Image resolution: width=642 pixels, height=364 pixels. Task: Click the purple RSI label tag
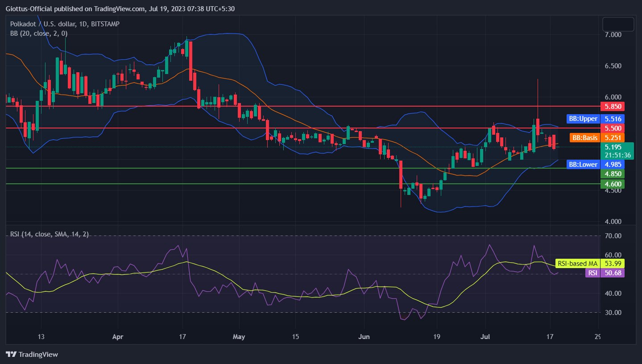pyautogui.click(x=592, y=273)
